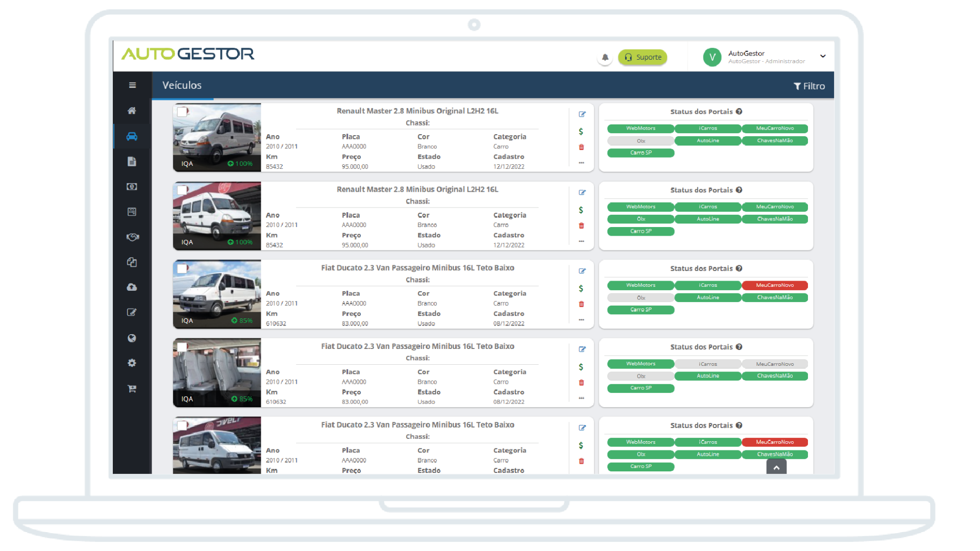Click WebMotors badge on first Renault Master
This screenshot has height=551, width=980.
click(x=641, y=129)
